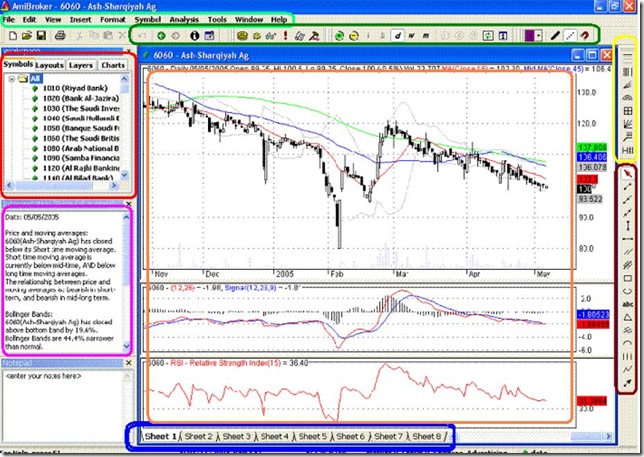Open the View menu

click(x=53, y=19)
